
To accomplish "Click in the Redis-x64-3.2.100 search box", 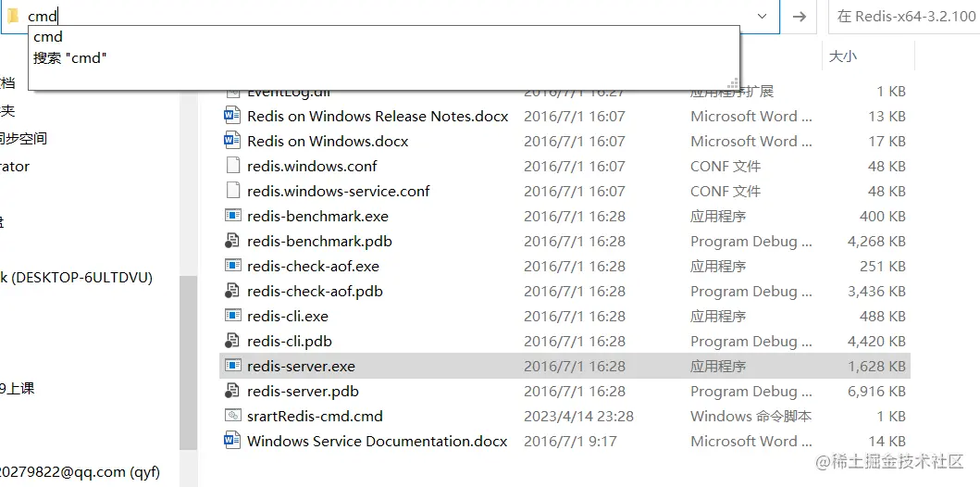I will coord(904,17).
